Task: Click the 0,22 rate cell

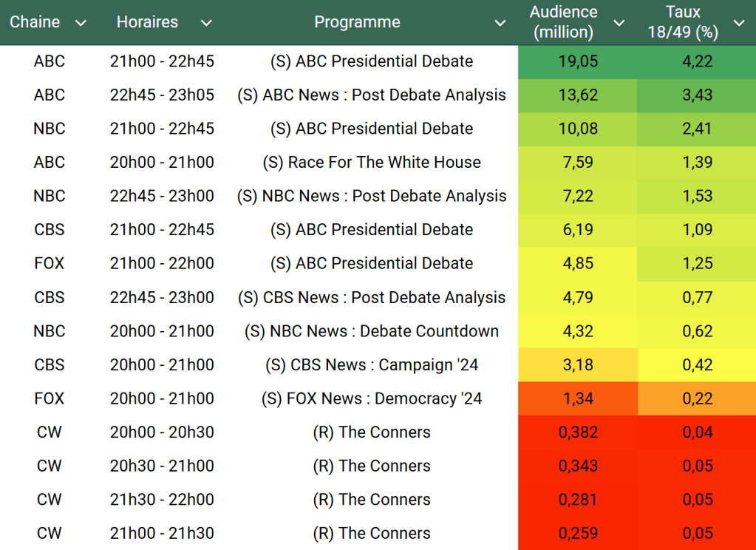Action: [697, 398]
